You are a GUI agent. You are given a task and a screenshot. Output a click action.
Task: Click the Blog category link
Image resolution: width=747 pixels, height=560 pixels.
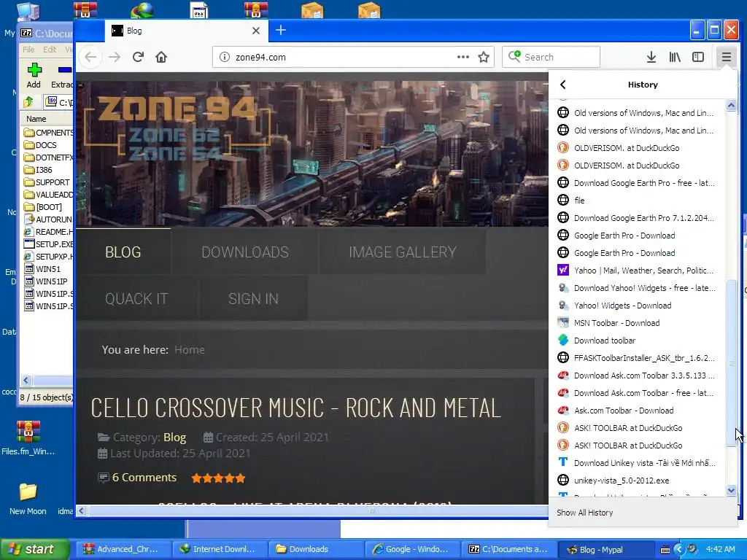(174, 437)
